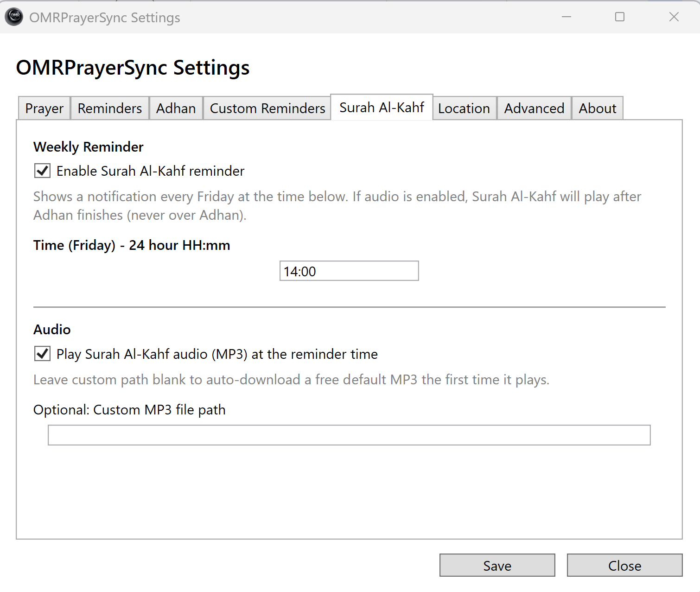Select the Custom Reminders tab
Image resolution: width=700 pixels, height=592 pixels.
click(267, 108)
